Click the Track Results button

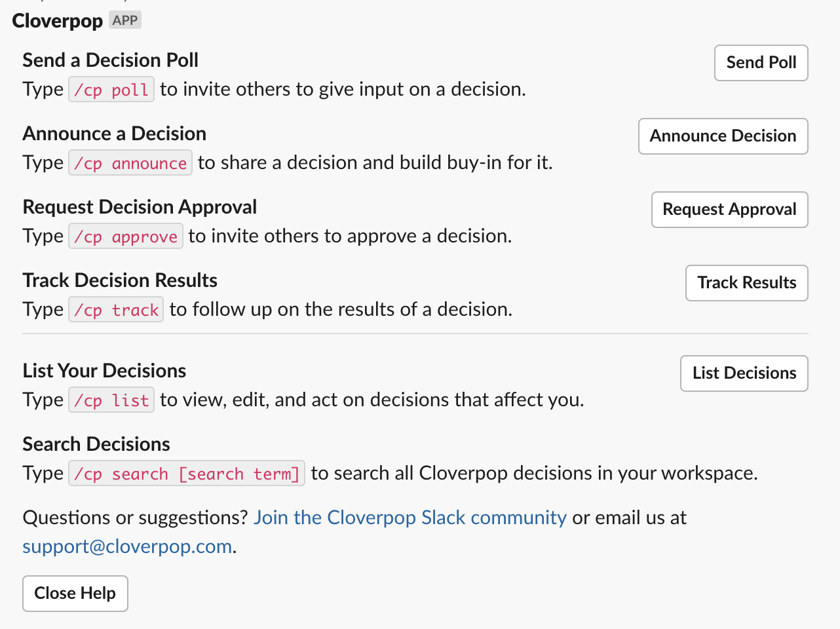(746, 283)
